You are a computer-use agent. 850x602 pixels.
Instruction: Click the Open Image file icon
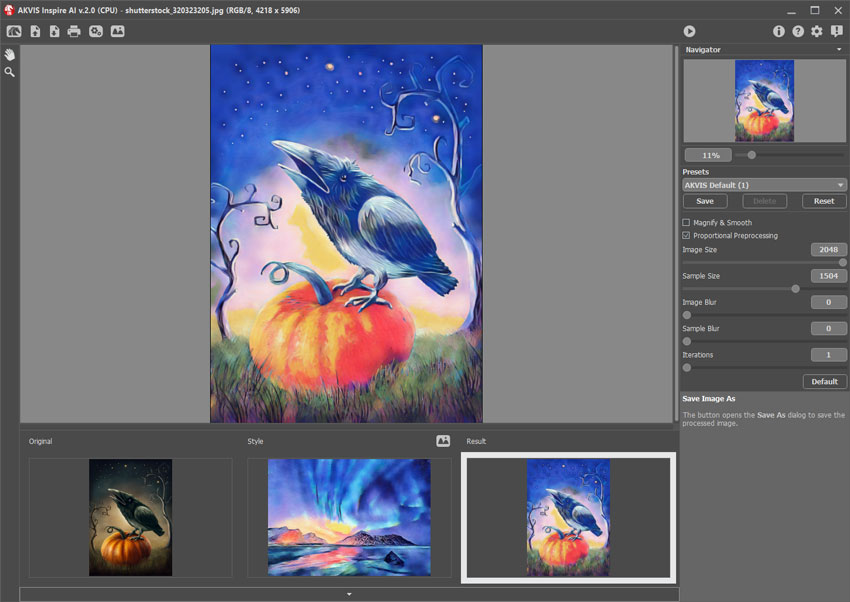[x=35, y=31]
